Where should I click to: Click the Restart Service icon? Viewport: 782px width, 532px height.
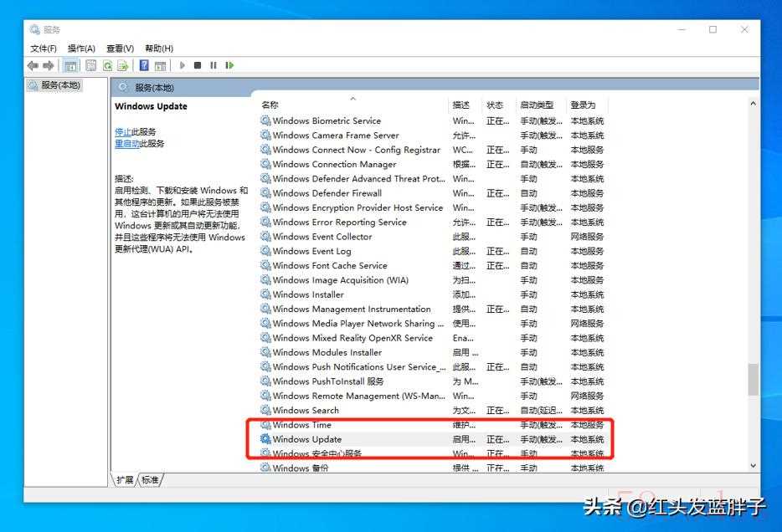click(x=229, y=65)
